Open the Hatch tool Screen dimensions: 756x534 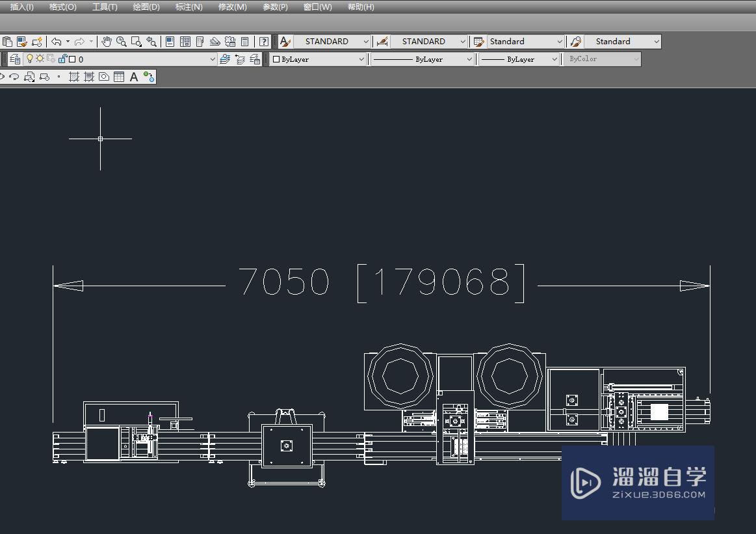point(73,77)
